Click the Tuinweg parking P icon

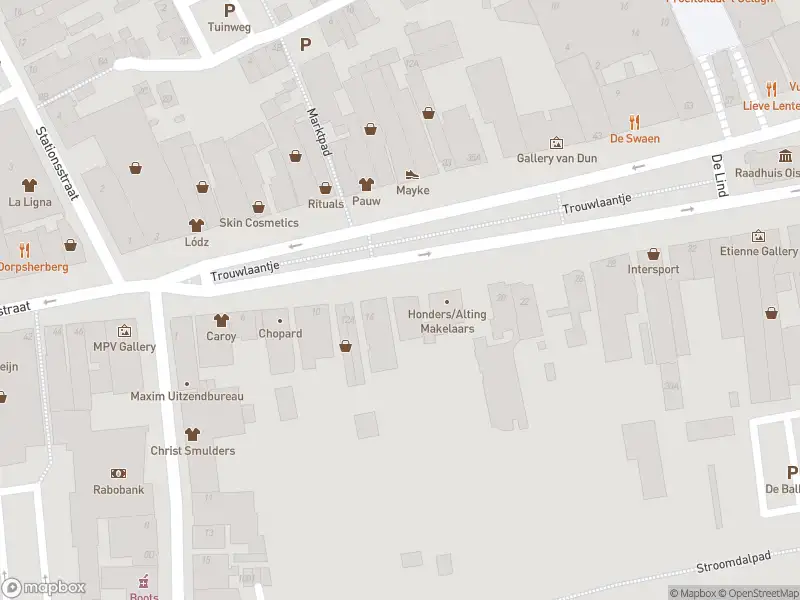[x=230, y=10]
